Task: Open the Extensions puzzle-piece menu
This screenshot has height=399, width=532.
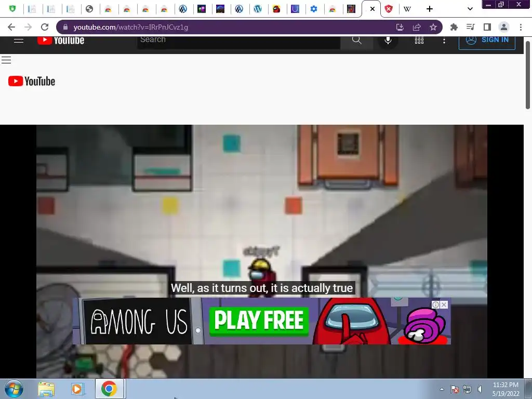Action: click(454, 27)
